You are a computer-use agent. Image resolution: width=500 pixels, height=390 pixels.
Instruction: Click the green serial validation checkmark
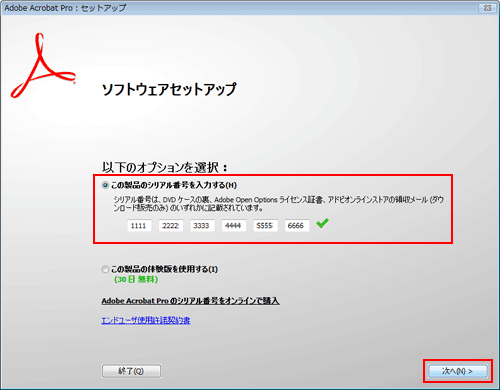(322, 223)
